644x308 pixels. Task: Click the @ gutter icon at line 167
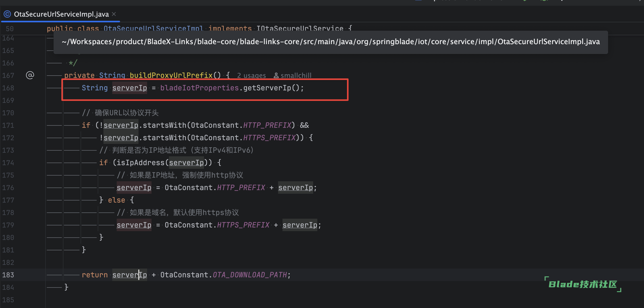(30, 75)
